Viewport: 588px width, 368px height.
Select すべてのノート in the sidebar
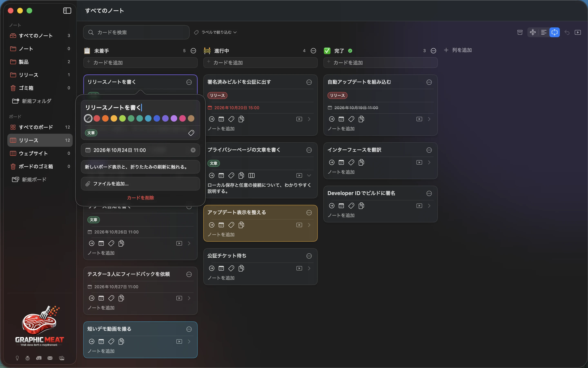coord(40,36)
